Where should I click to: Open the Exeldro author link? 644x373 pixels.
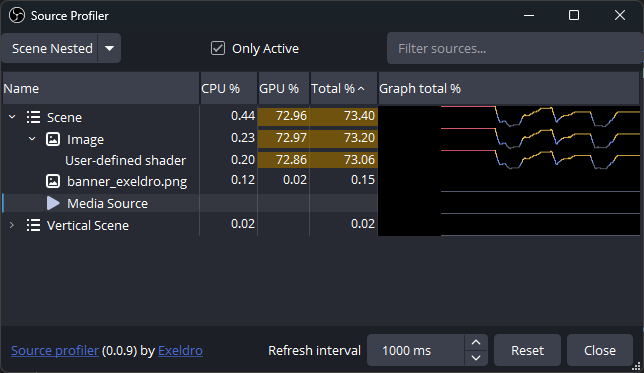click(180, 350)
